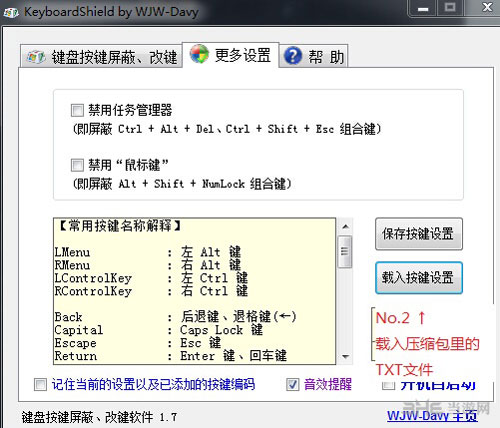
Task: Click the RMenu row in key list
Action: point(148,265)
